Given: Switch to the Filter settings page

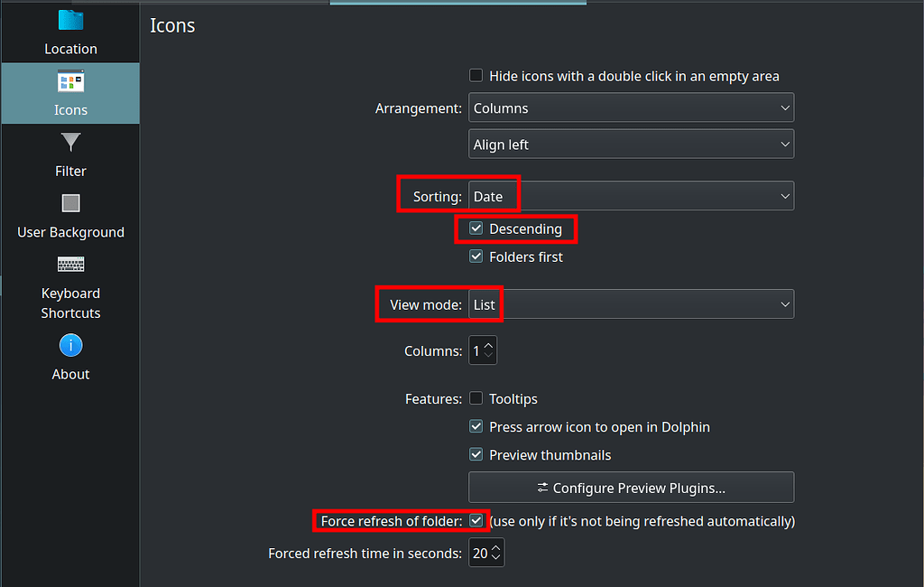Looking at the screenshot, I should click(x=70, y=155).
